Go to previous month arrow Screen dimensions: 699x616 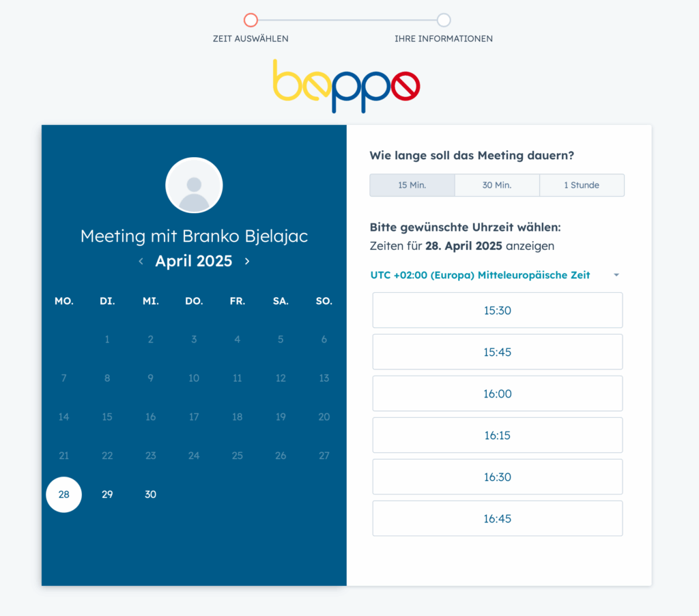(141, 262)
